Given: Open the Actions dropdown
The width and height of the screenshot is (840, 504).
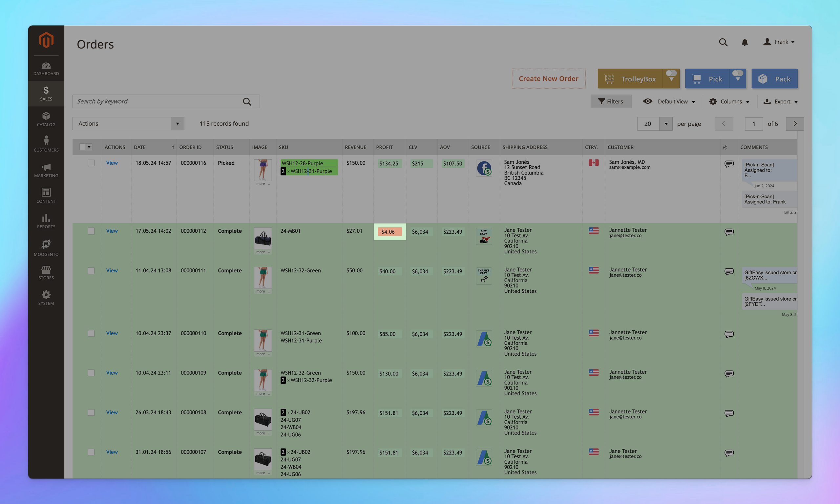Looking at the screenshot, I should click(x=128, y=124).
